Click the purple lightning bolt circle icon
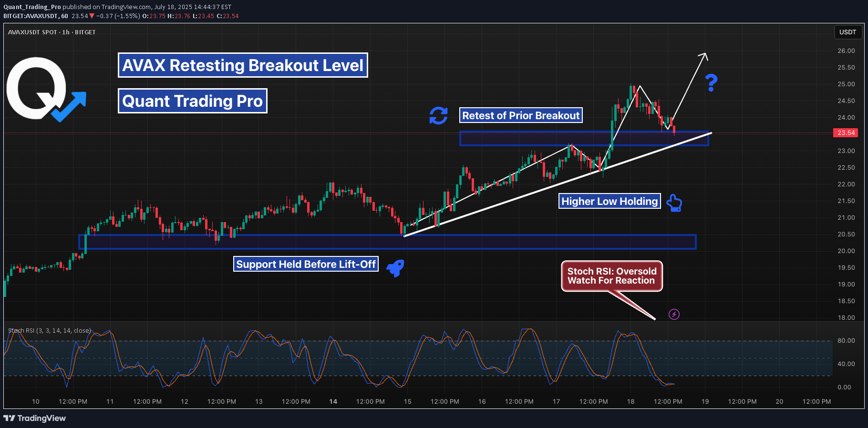Viewport: 868px width, 428px height. tap(674, 314)
